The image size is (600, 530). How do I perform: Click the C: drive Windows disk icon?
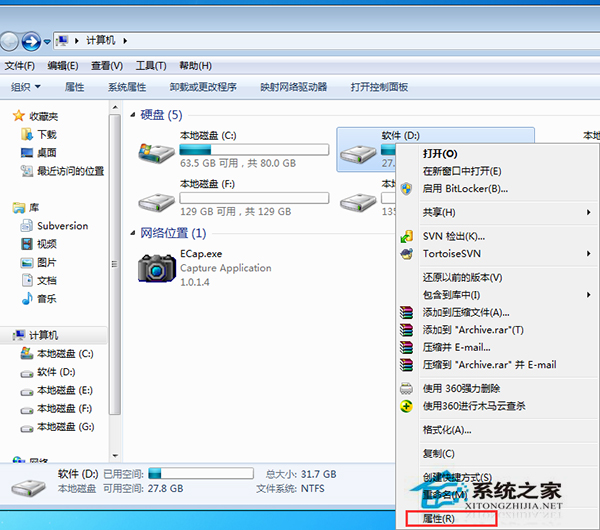tap(157, 152)
